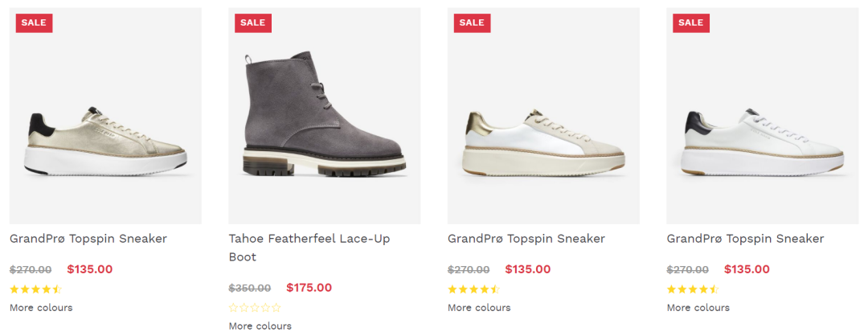
Task: Open the gold metallic sneaker product image
Action: 105,116
